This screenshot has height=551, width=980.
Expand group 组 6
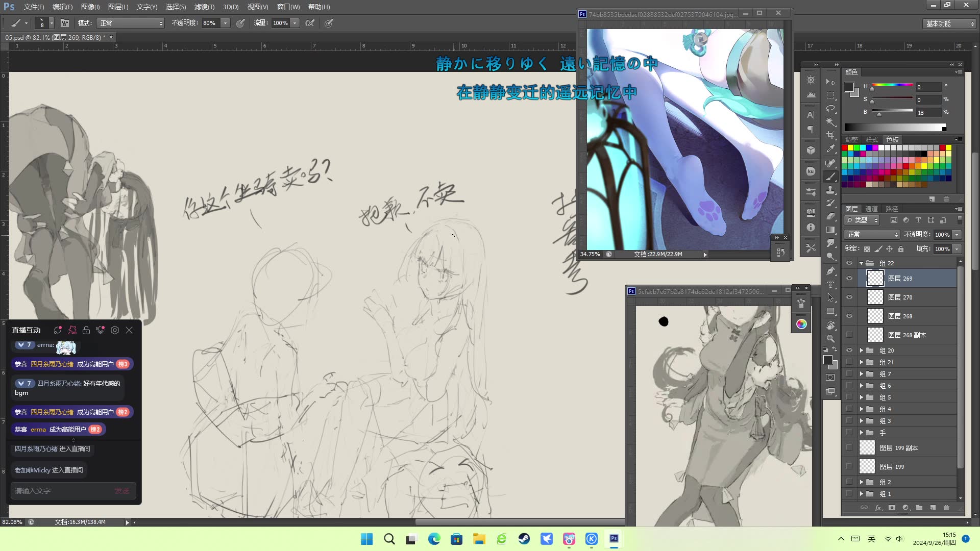pyautogui.click(x=862, y=386)
